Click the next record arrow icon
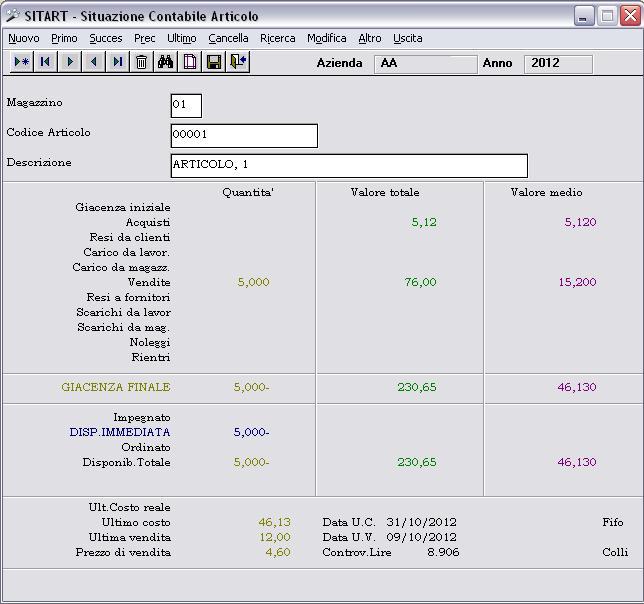The height and width of the screenshot is (604, 644). [69, 62]
